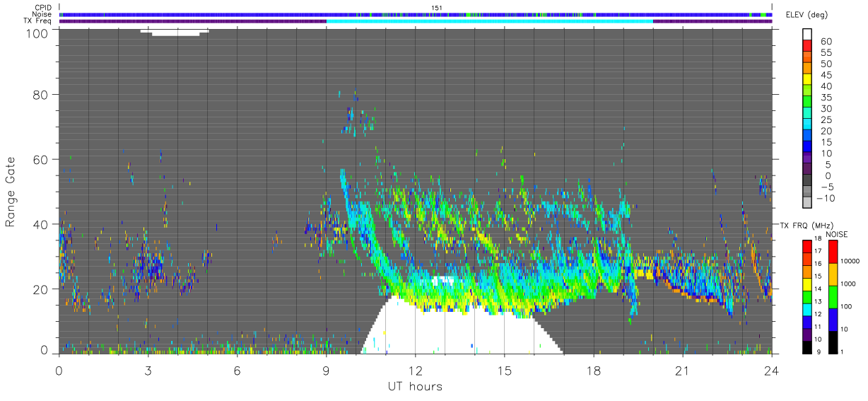
Task: Pick the yellow-orange swatch in the NOISE color bar
Action: pyautogui.click(x=832, y=274)
